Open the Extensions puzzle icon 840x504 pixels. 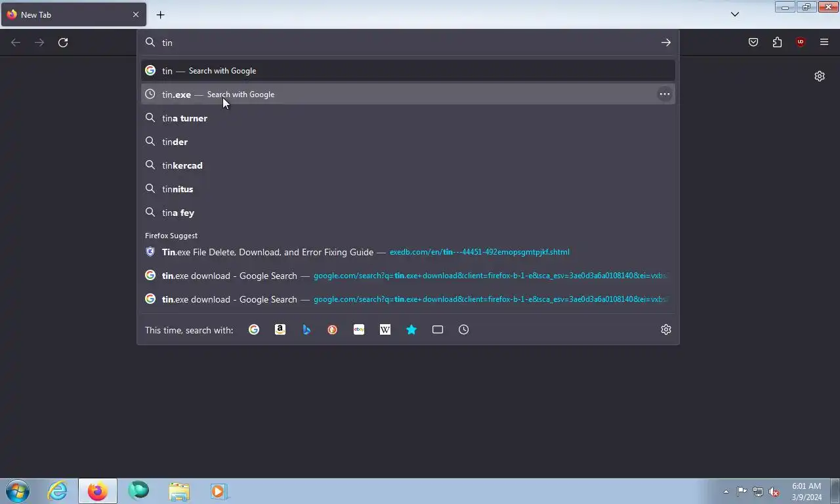click(777, 43)
